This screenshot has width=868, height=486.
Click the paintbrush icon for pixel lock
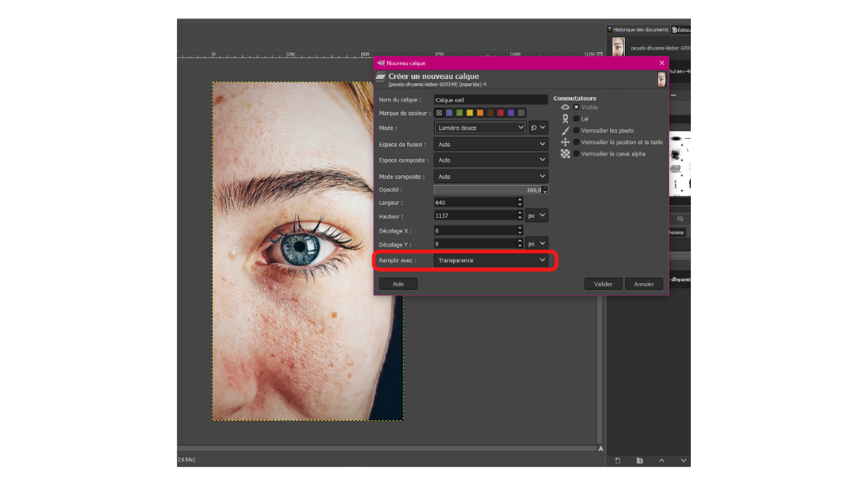coord(565,131)
